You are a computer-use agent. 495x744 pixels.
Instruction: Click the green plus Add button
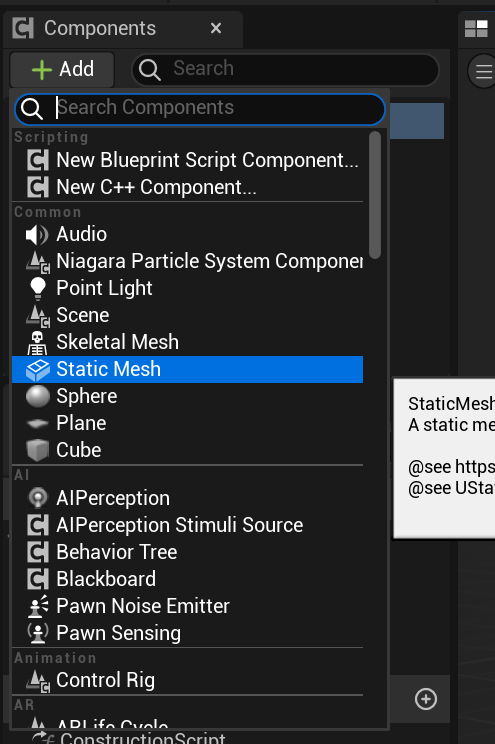pyautogui.click(x=62, y=69)
